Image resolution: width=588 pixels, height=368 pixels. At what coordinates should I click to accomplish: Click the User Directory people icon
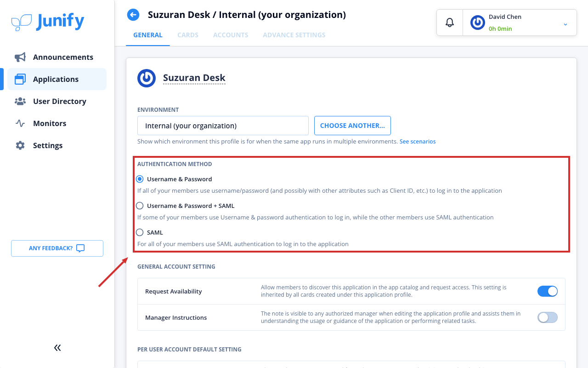(x=20, y=101)
